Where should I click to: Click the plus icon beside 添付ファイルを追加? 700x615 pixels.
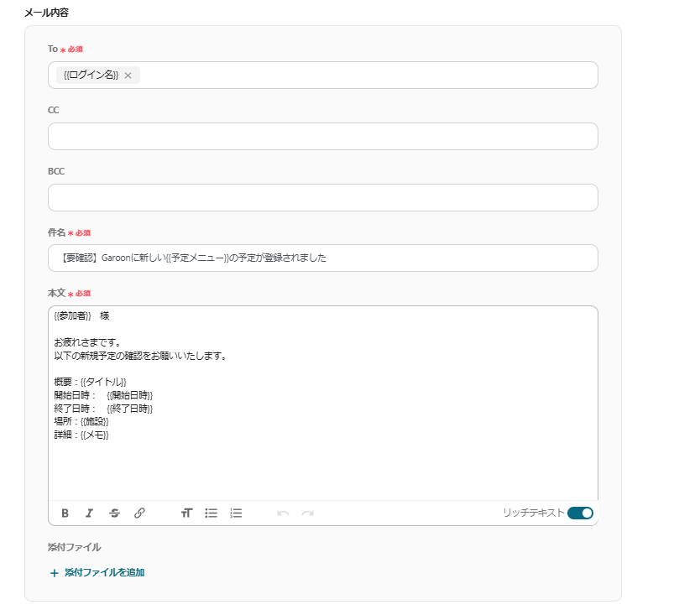54,573
